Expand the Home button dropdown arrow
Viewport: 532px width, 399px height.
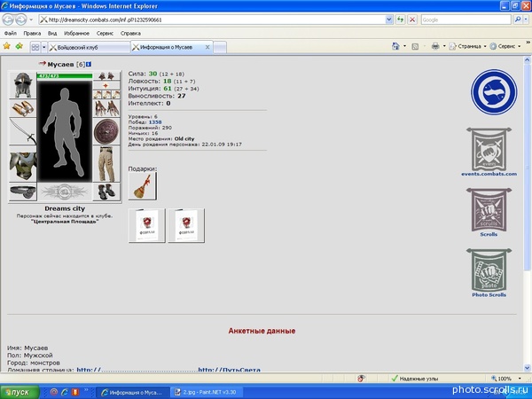(x=404, y=46)
